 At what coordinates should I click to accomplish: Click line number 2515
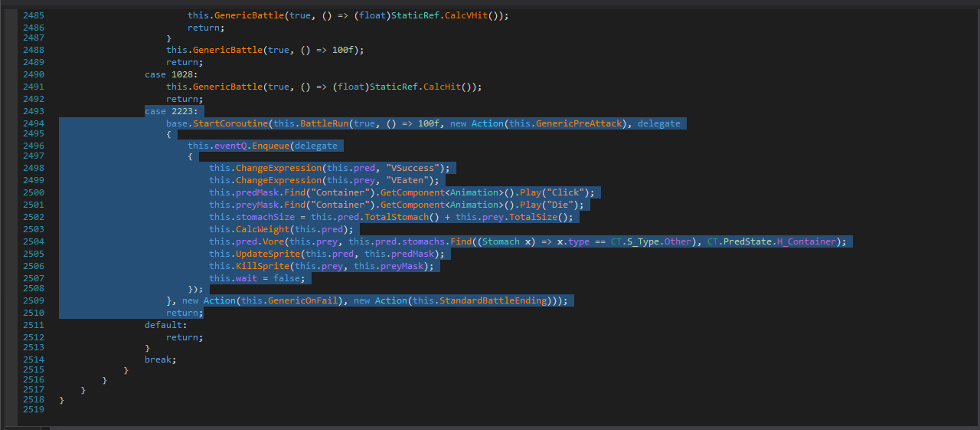point(34,370)
